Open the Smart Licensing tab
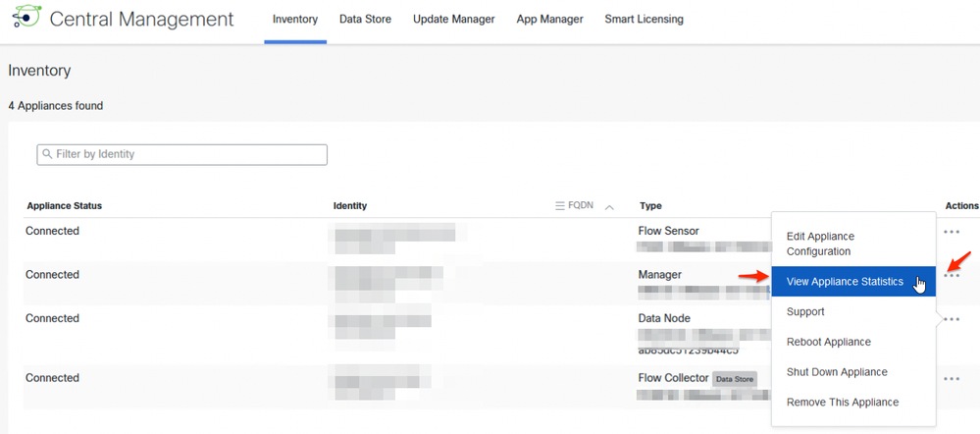 644,19
